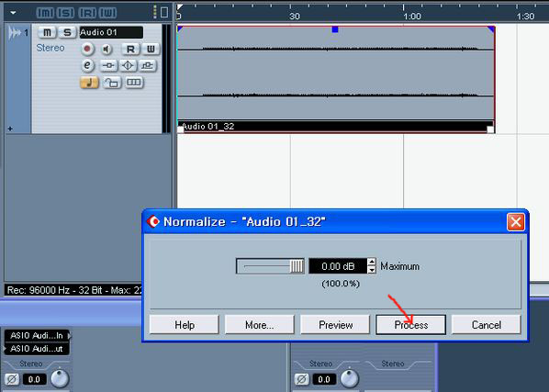Toggle the Monitor speaker button
This screenshot has width=549, height=392.
tap(106, 50)
